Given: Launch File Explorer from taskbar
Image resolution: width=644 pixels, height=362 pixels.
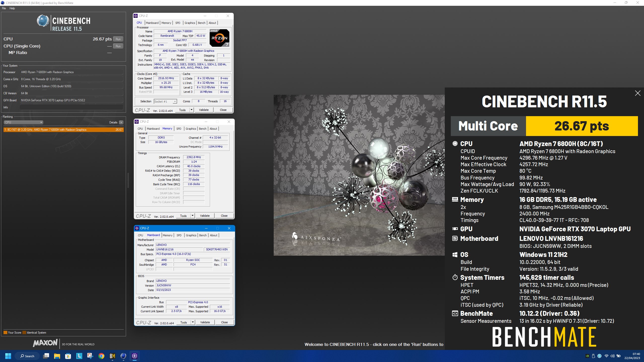Looking at the screenshot, I should (57, 356).
